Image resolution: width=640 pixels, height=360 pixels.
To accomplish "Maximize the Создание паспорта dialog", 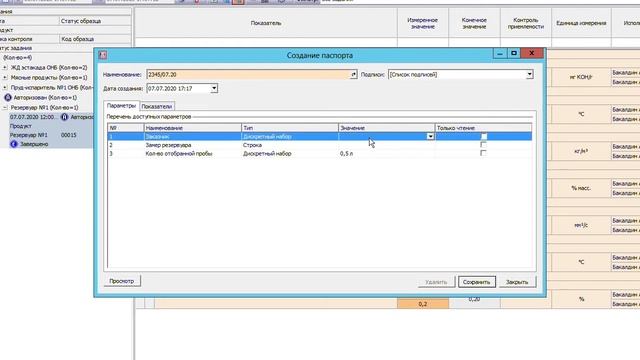I will pyautogui.click(x=513, y=53).
